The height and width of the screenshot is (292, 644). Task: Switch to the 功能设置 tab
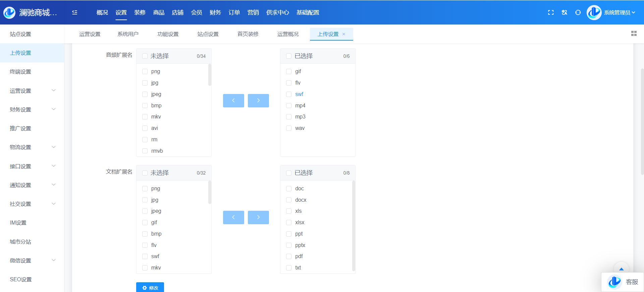coord(168,34)
